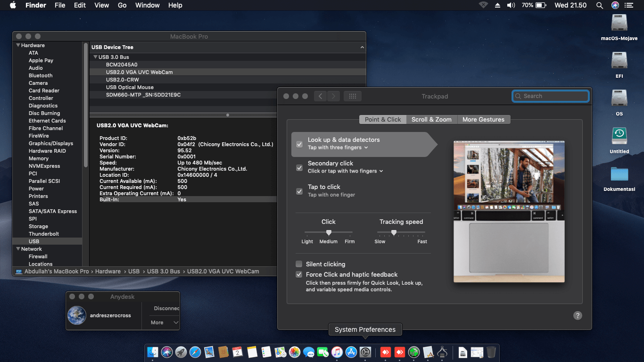Click the Disconnect button in Anydesk
The height and width of the screenshot is (362, 644).
[166, 308]
